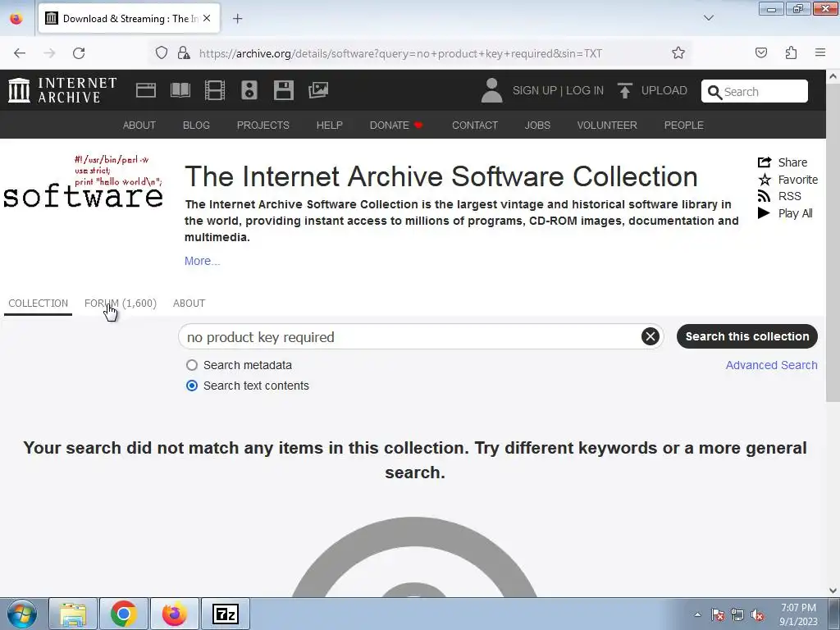Click the UPLOAD link text

click(664, 90)
